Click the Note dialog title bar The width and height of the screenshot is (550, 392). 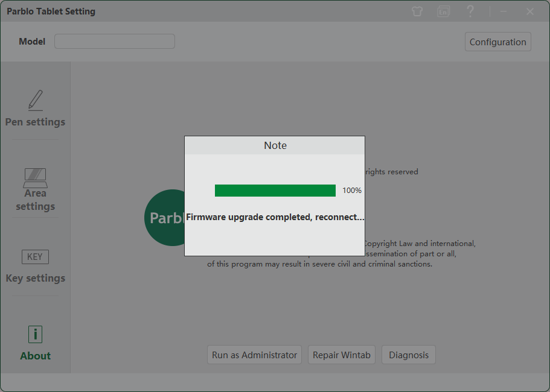275,145
